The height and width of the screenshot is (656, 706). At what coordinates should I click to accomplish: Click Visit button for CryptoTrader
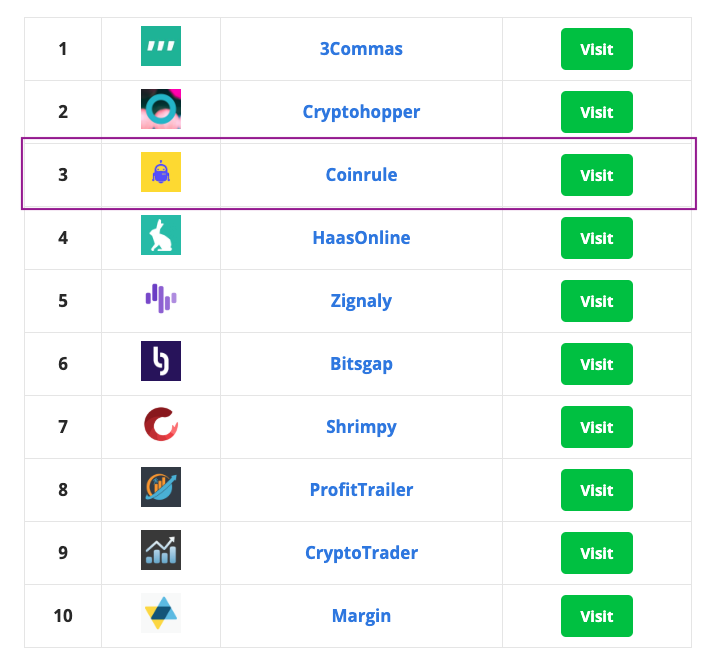tap(597, 553)
